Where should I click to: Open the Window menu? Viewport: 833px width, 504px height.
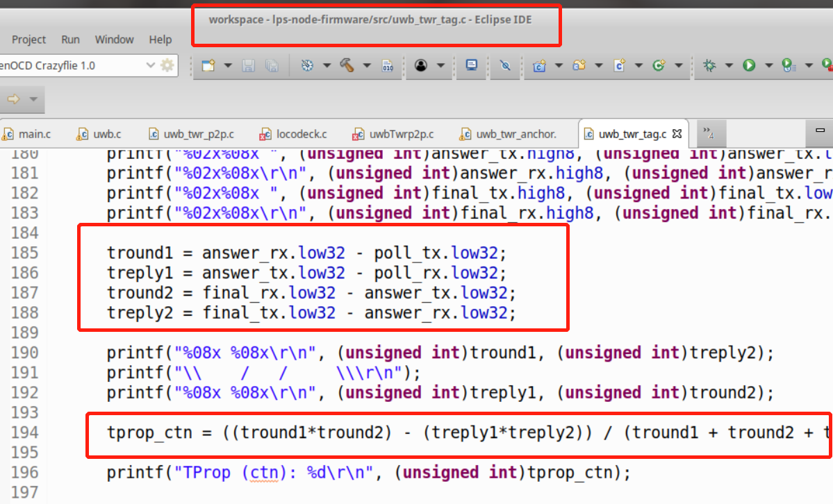114,40
